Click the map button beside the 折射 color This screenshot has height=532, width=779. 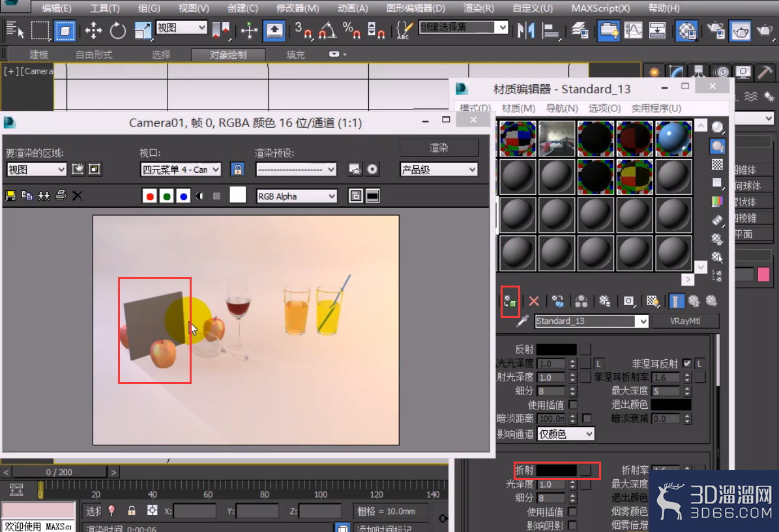(586, 470)
